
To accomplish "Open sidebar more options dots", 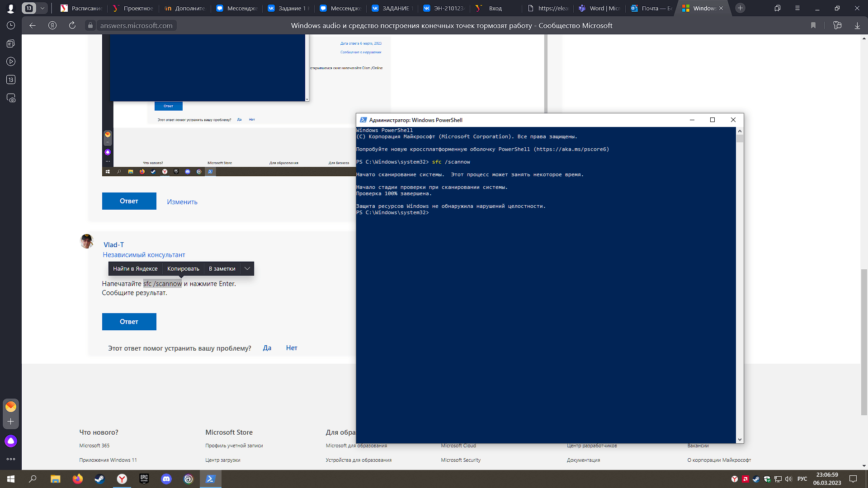I will pos(11,459).
